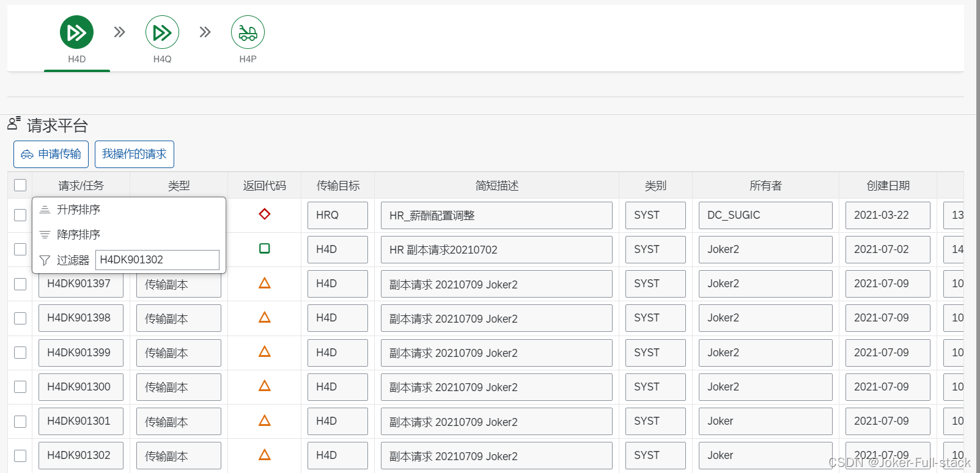This screenshot has height=473, width=980.
Task: Click the 2021-07-02 creation date field
Action: 888,249
